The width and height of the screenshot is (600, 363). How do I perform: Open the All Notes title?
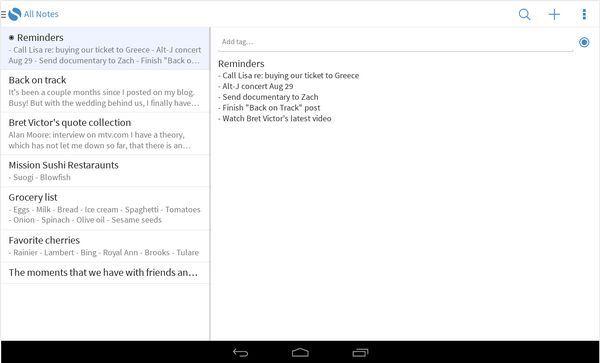click(x=41, y=14)
